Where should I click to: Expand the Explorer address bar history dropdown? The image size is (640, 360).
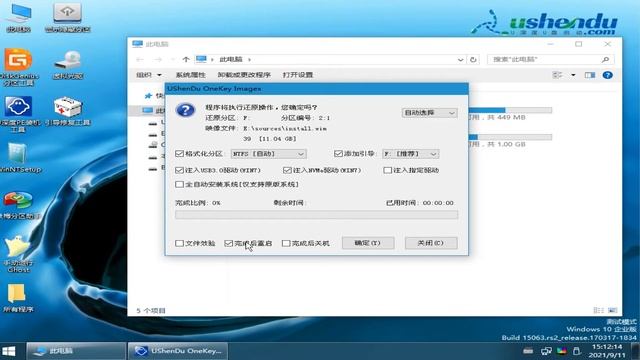pyautogui.click(x=460, y=60)
